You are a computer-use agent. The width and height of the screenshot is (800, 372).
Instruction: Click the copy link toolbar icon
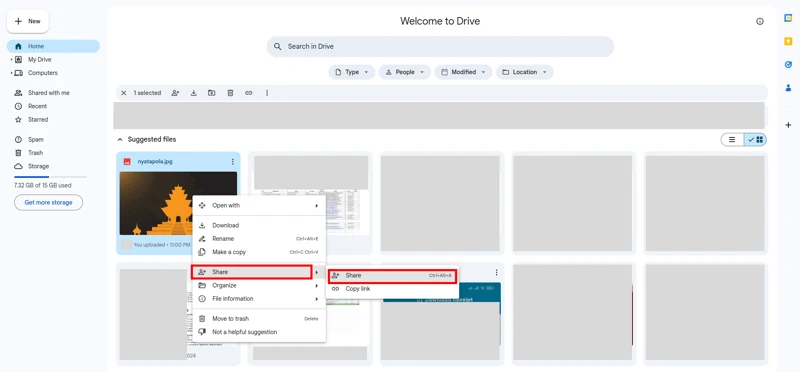[x=248, y=93]
